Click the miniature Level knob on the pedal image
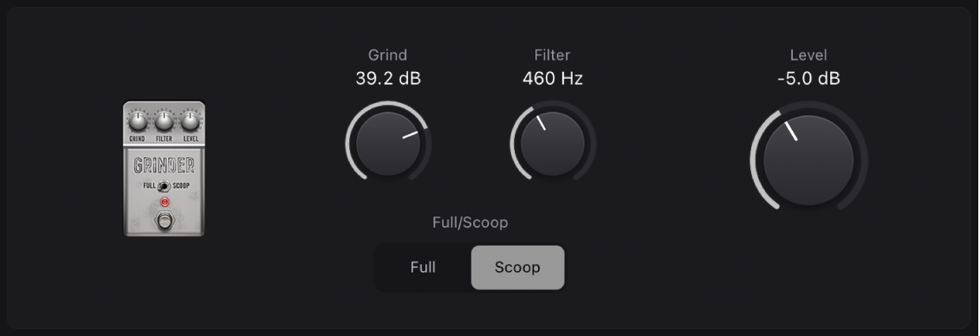Image resolution: width=980 pixels, height=336 pixels. coord(191,120)
